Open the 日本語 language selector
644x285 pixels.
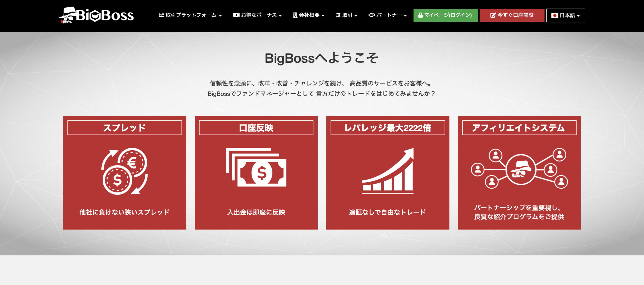tap(566, 15)
